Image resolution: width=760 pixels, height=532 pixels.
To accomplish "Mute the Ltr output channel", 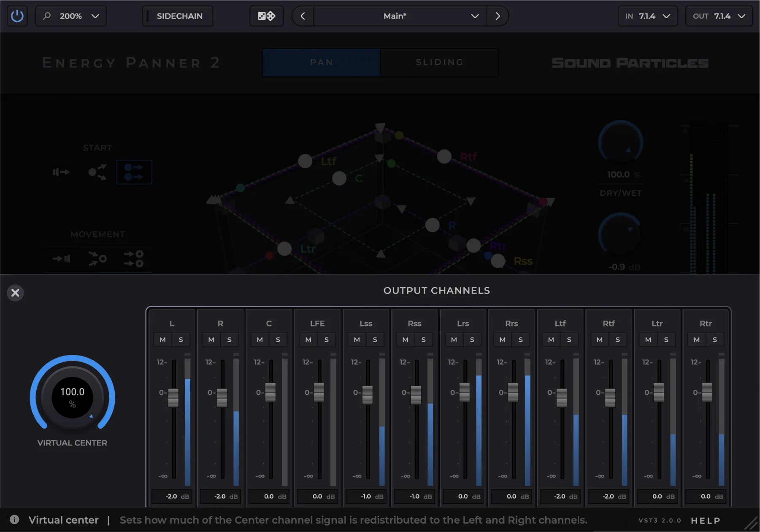I will 648,340.
